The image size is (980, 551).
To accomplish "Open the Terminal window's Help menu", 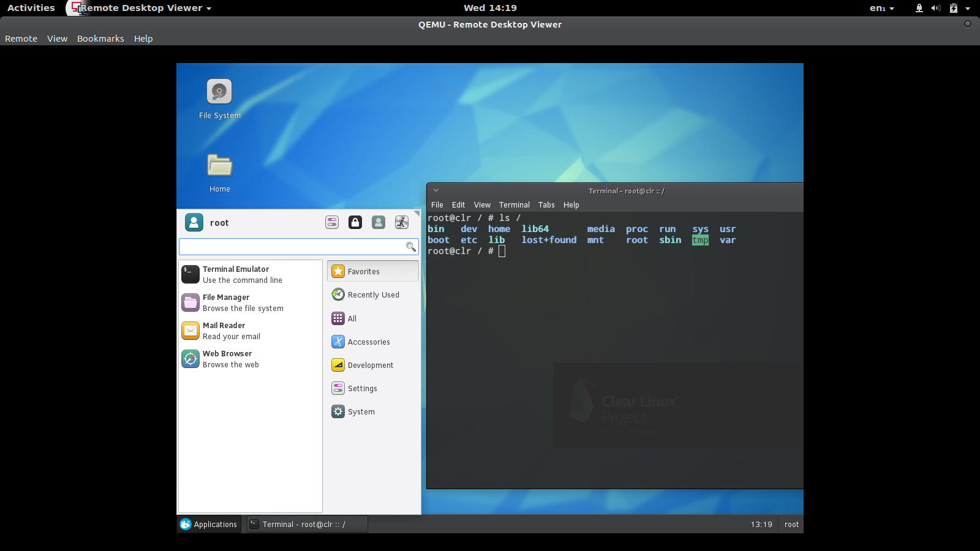I will tap(571, 205).
